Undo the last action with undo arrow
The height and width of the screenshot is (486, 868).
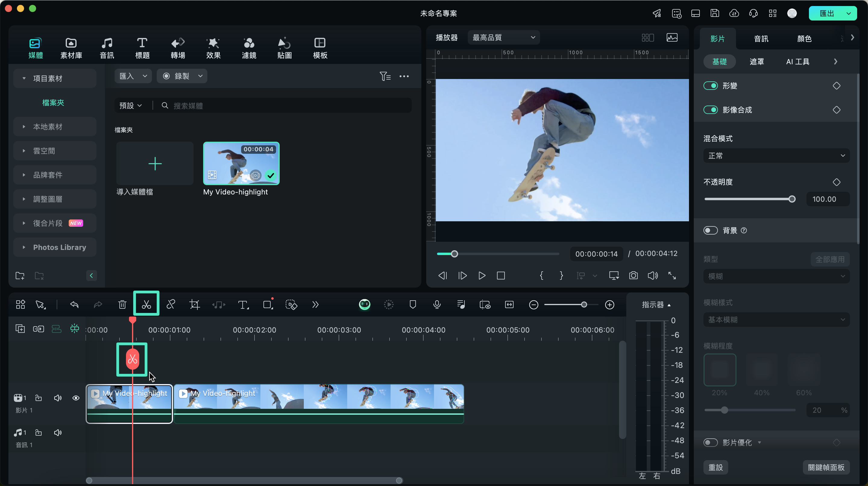(x=74, y=305)
